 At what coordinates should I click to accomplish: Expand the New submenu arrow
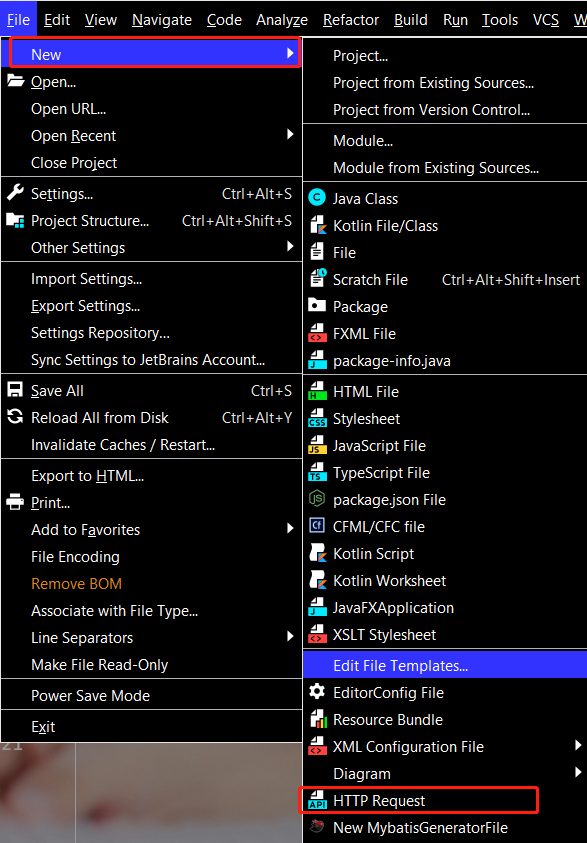tap(290, 53)
